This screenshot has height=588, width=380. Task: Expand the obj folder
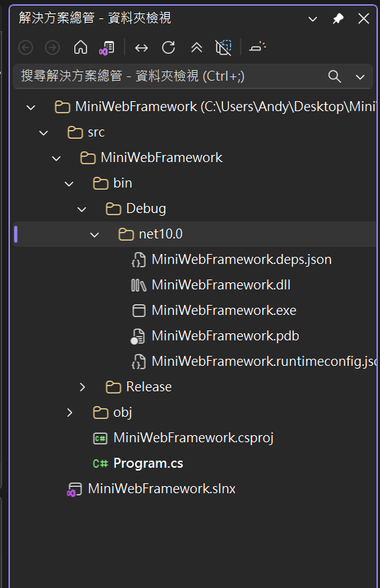[69, 413]
